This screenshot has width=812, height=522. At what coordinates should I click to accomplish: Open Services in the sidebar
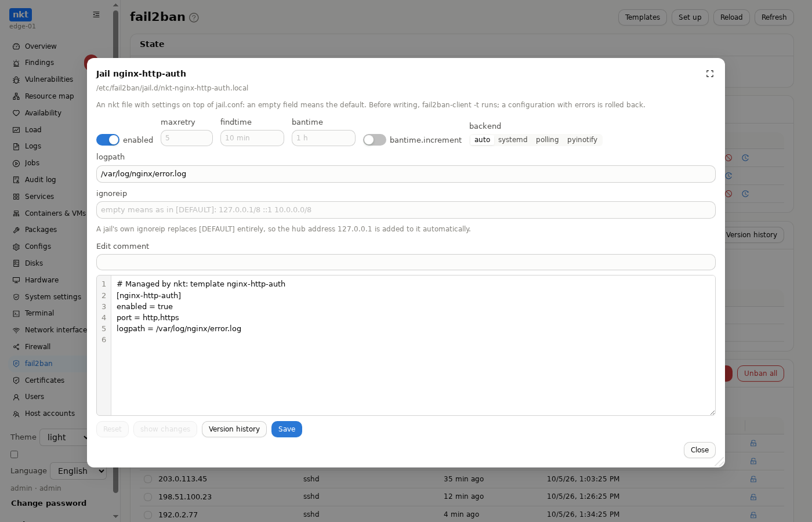39,197
